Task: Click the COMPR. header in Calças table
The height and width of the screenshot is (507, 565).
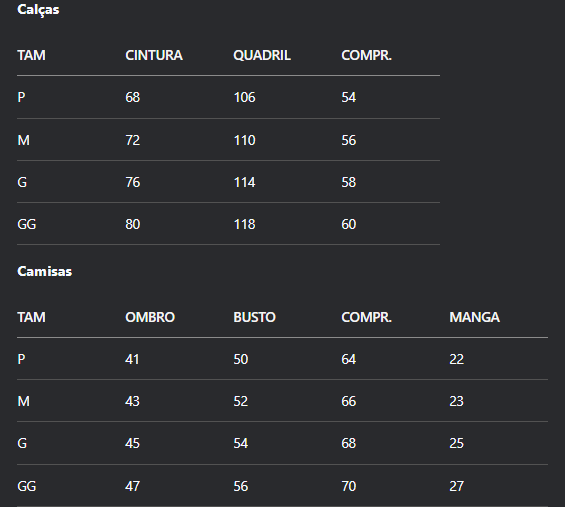Action: [366, 55]
